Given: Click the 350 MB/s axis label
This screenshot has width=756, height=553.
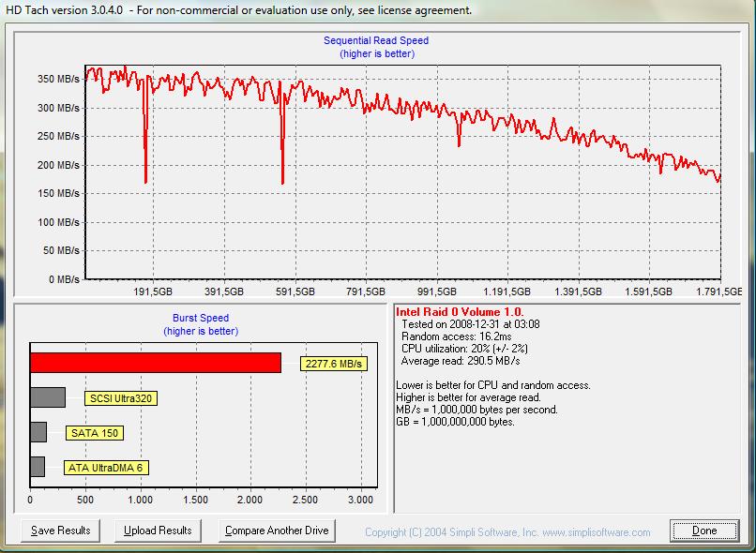Looking at the screenshot, I should pos(58,79).
